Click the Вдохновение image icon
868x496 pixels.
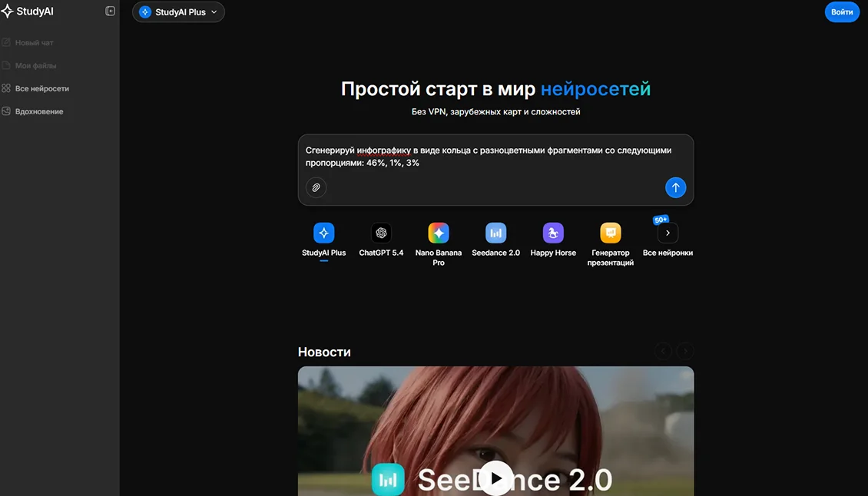click(x=6, y=111)
